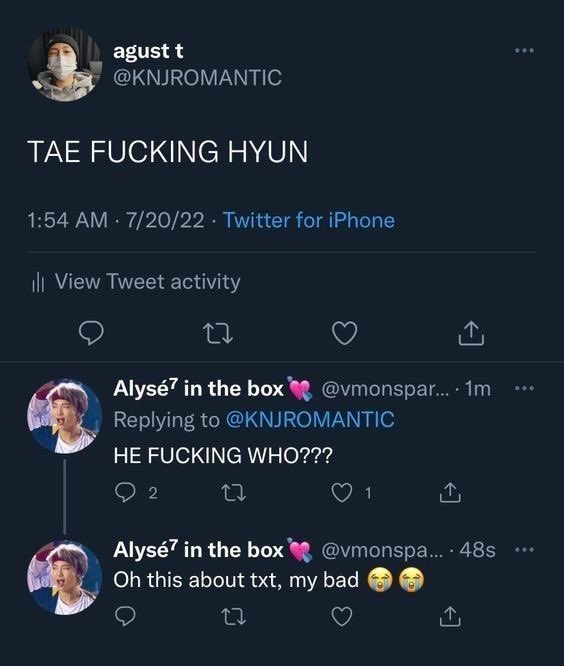Open agust t profile picture
This screenshot has height=666, width=564.
coord(65,64)
